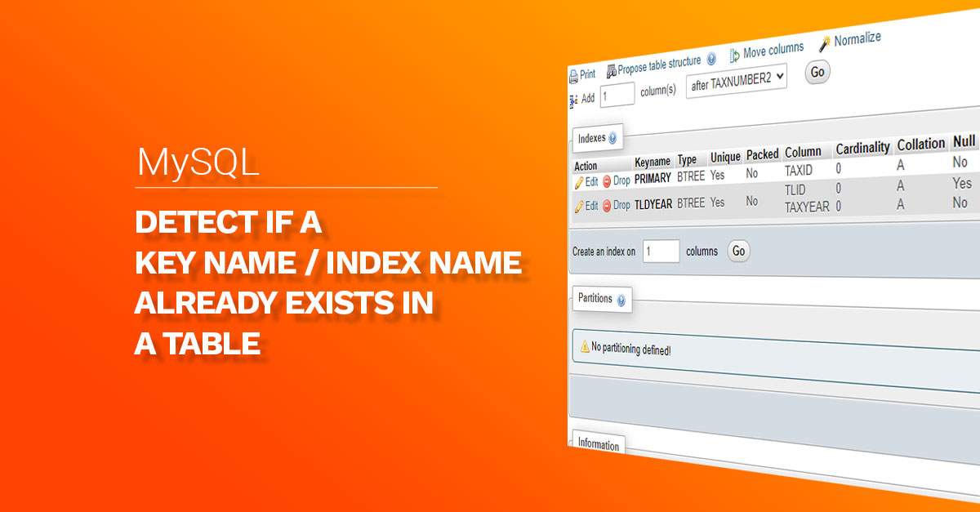
Task: Select the TAXYEAR column cell
Action: (808, 207)
